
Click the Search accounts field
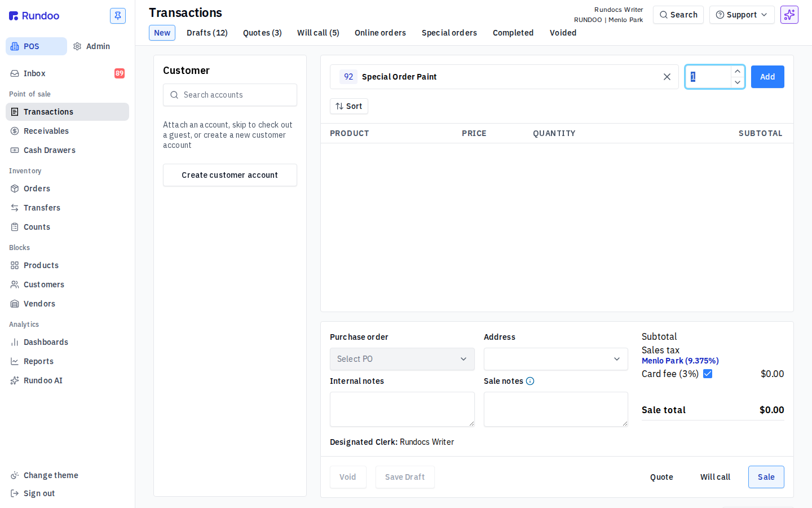coord(230,95)
